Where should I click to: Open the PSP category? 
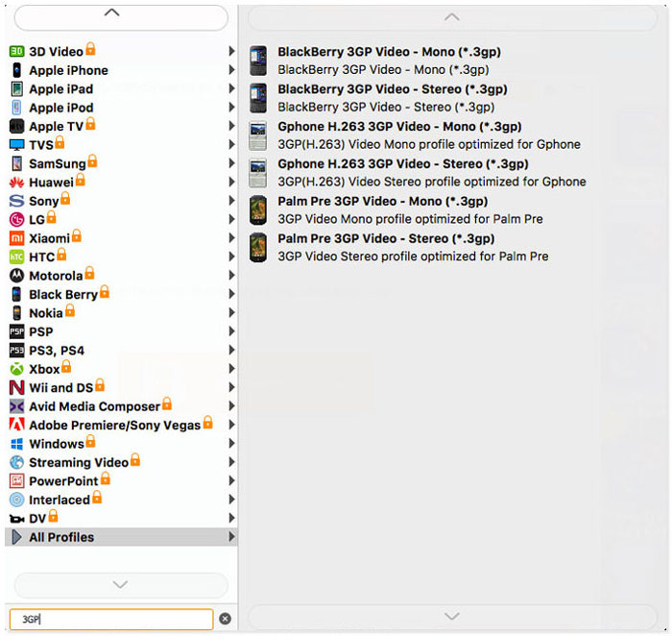point(121,331)
